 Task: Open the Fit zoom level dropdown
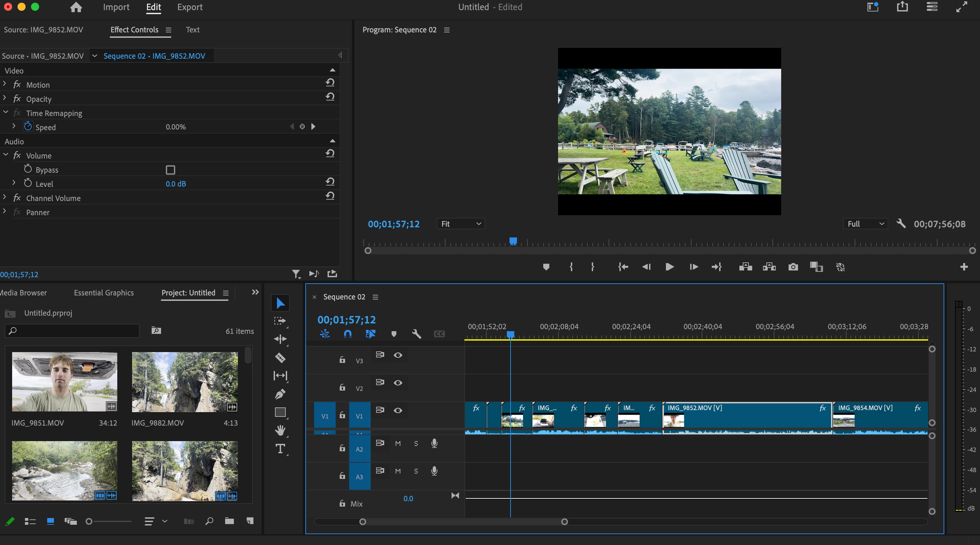(x=461, y=224)
